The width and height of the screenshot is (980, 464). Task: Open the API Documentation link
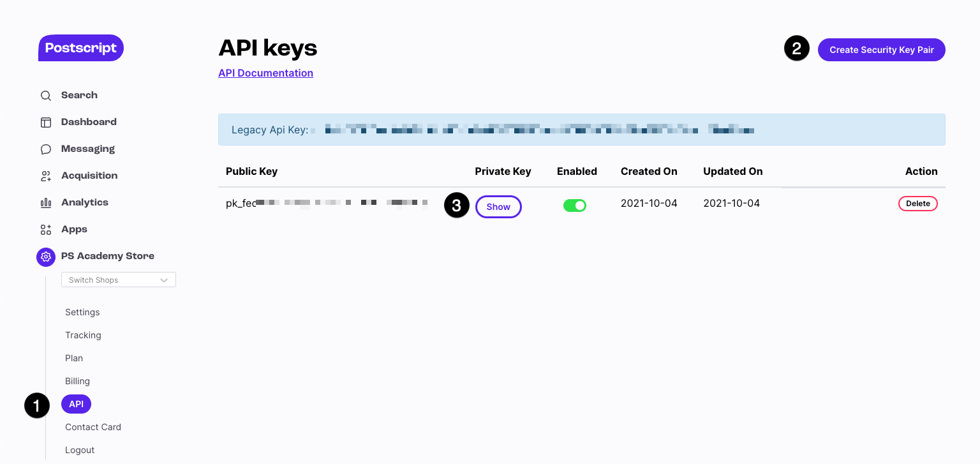(265, 73)
